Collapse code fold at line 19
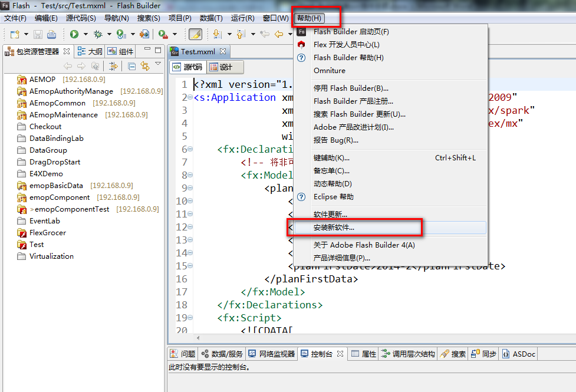Image resolution: width=576 pixels, height=392 pixels. (x=190, y=317)
